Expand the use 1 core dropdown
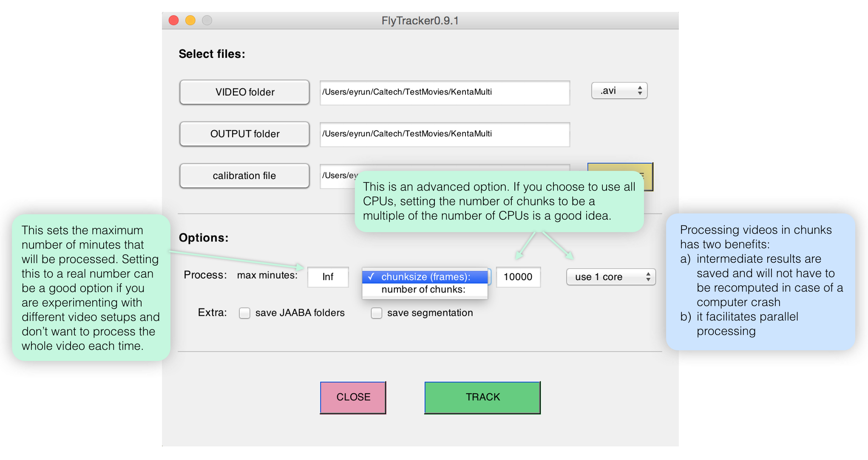This screenshot has height=460, width=868. click(x=611, y=277)
